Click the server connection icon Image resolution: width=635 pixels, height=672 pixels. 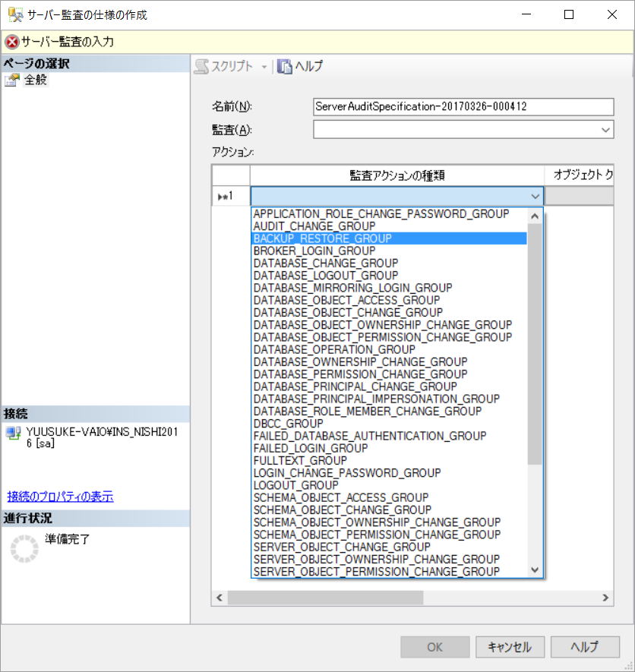(x=14, y=434)
